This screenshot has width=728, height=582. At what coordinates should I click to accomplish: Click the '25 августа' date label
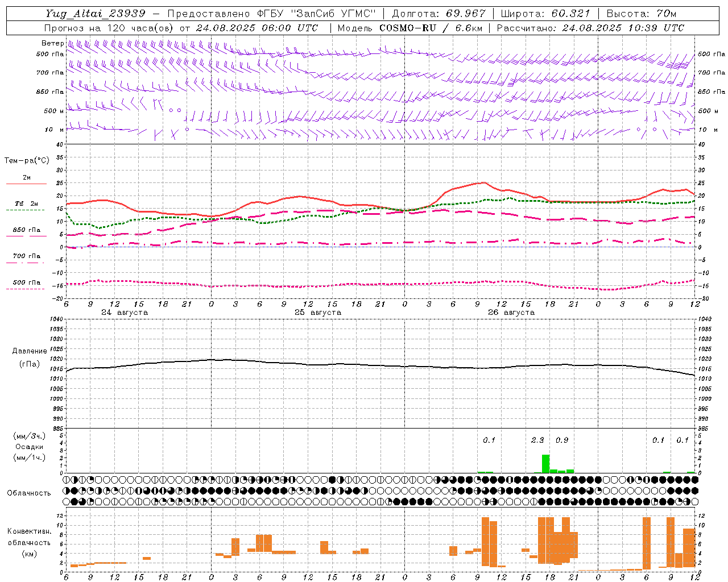318,313
